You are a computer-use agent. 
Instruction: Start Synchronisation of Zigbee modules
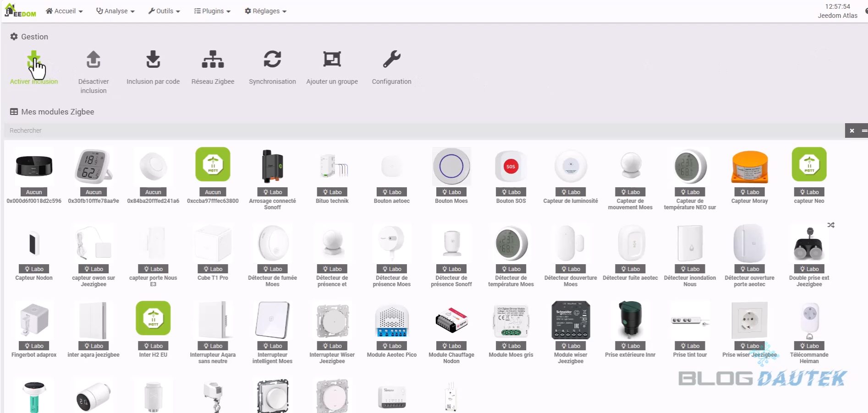click(272, 60)
